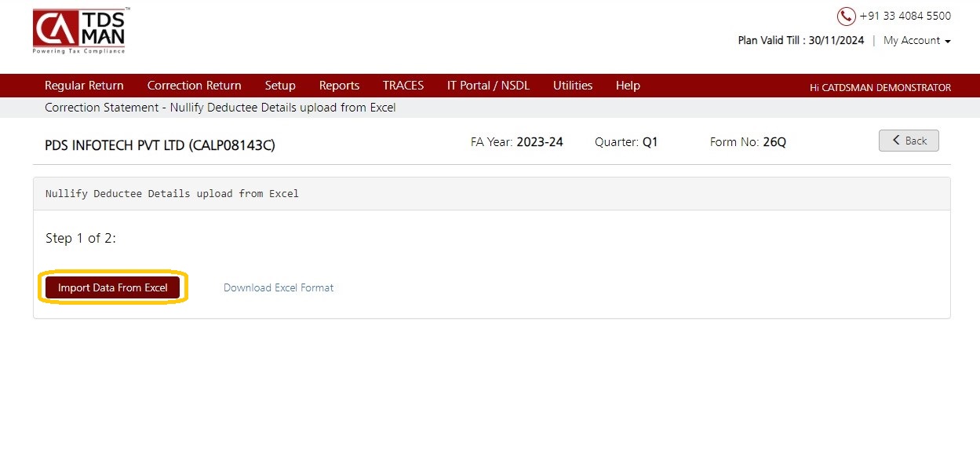Select the TRACES menu item
Viewport: 980px width, 450px height.
click(x=403, y=86)
